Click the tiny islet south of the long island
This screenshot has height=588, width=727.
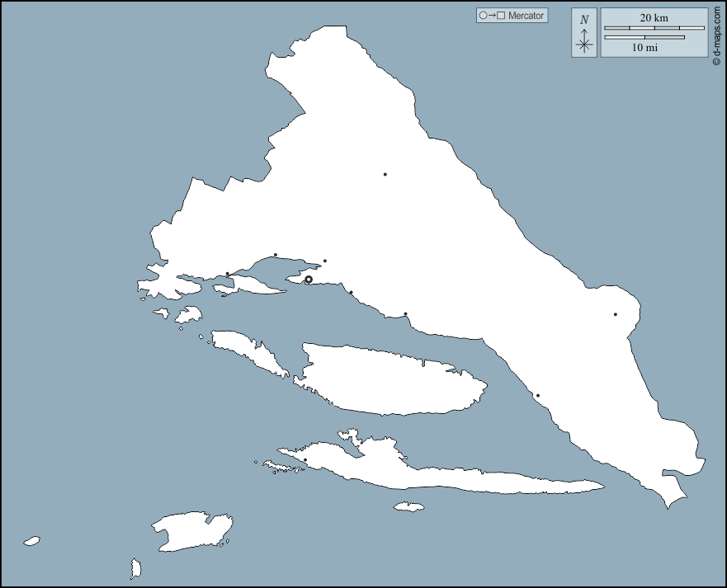pyautogui.click(x=408, y=506)
